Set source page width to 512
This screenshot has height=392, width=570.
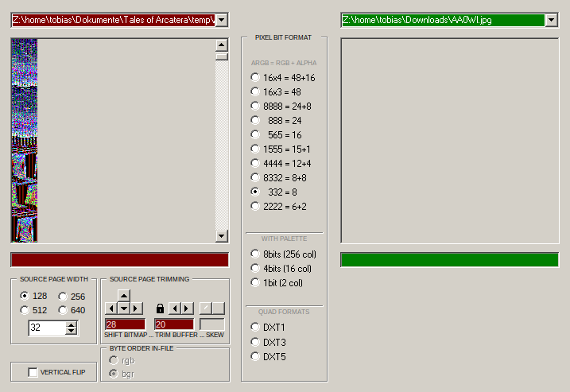34,310
